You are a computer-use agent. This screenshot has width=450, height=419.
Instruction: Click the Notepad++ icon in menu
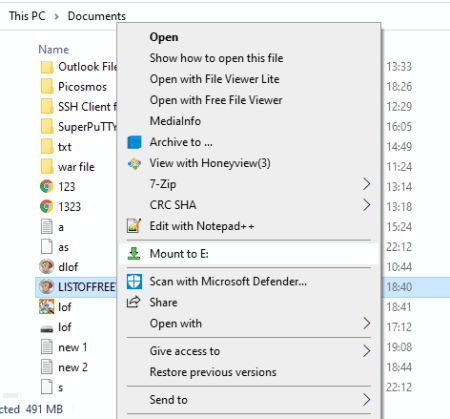[134, 226]
